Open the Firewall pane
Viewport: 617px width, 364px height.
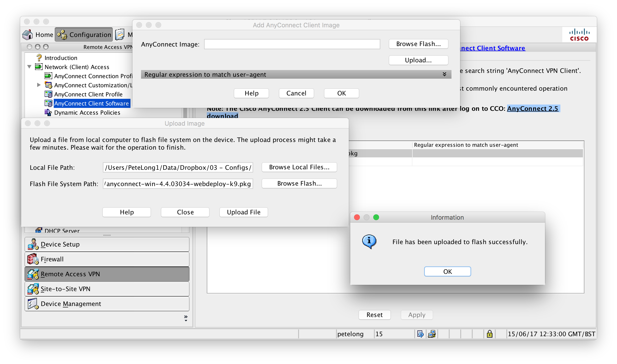pos(107,259)
